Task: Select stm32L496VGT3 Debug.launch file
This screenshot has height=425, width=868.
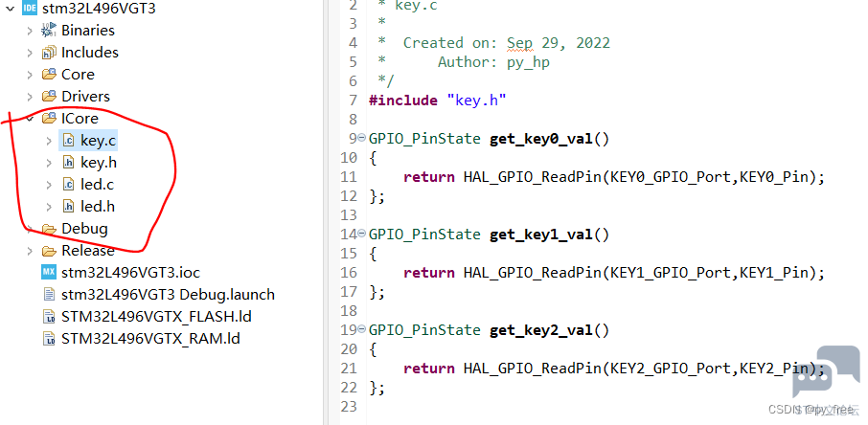Action: pyautogui.click(x=168, y=295)
